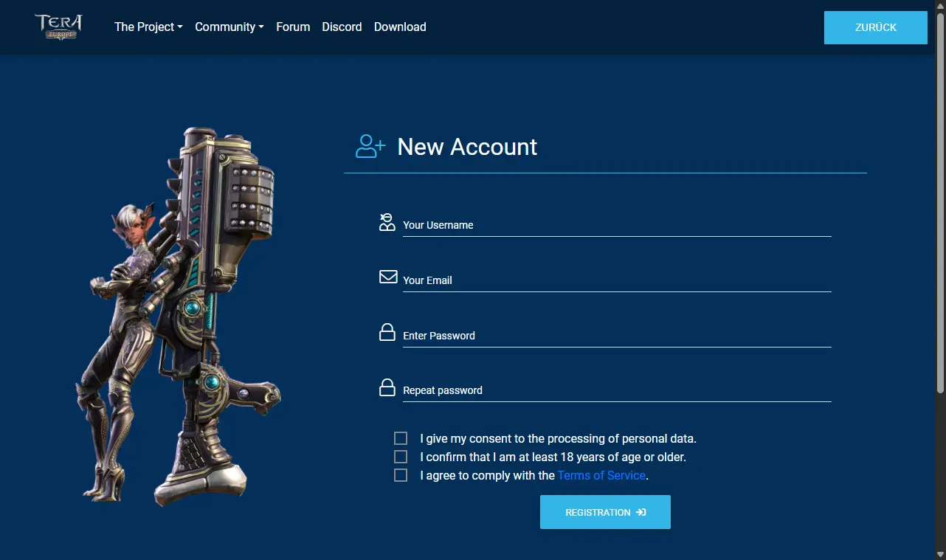Screen dimensions: 946x560
Task: Click the add-user icon next to New Account
Action: (x=370, y=146)
